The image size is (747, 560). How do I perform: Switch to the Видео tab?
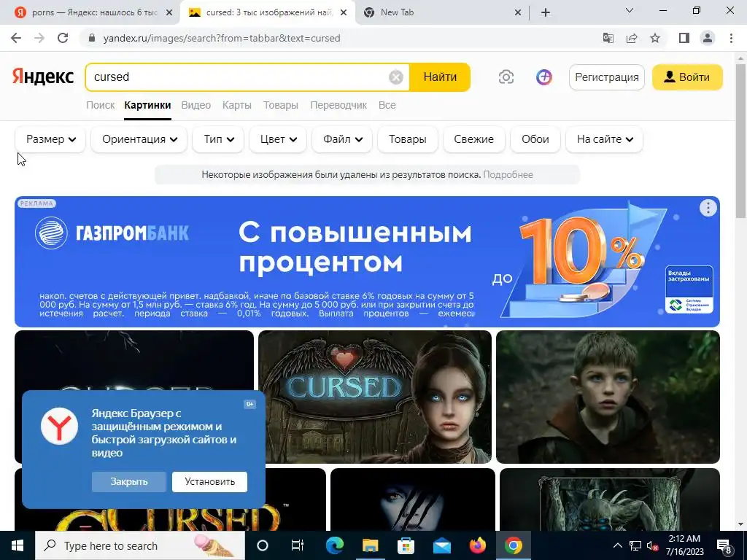tap(196, 105)
